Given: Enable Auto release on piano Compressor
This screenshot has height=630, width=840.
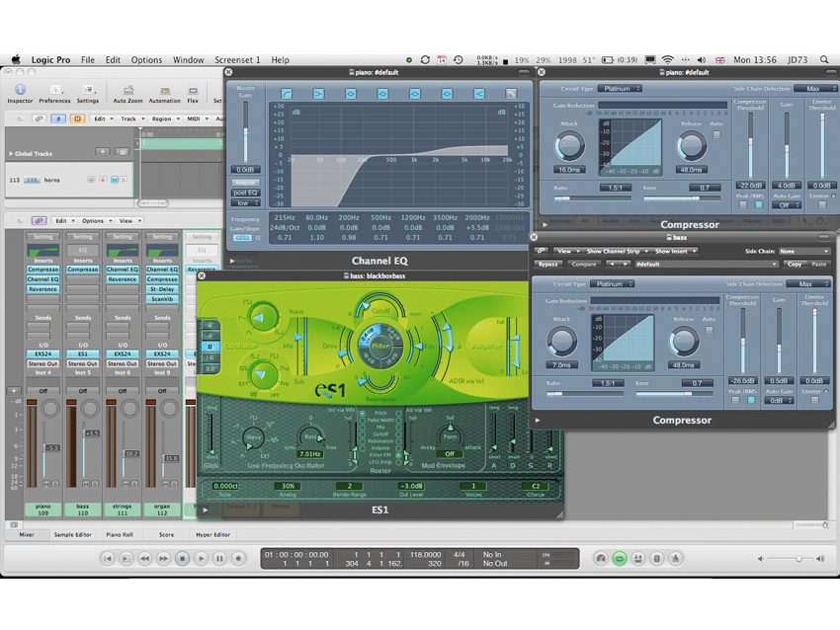Looking at the screenshot, I should click(x=716, y=135).
